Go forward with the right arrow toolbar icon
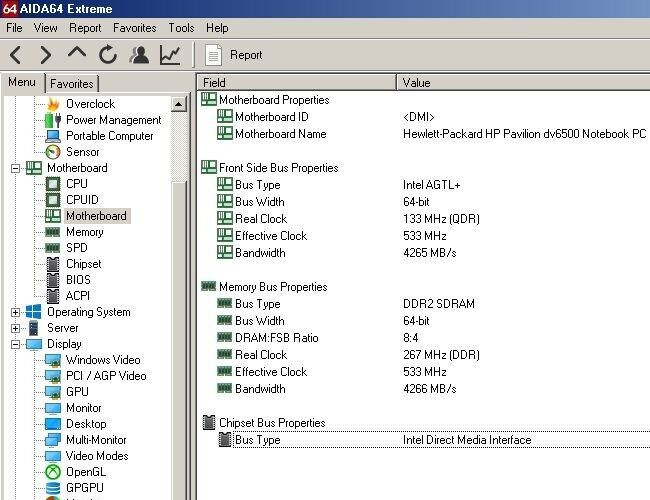Screen dimensions: 650x500 tap(45, 55)
